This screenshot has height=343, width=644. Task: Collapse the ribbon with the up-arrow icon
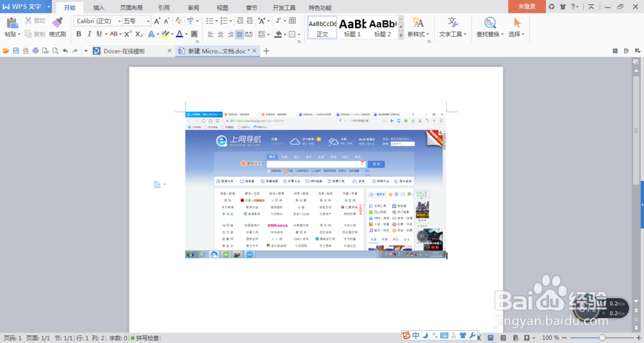coord(591,6)
